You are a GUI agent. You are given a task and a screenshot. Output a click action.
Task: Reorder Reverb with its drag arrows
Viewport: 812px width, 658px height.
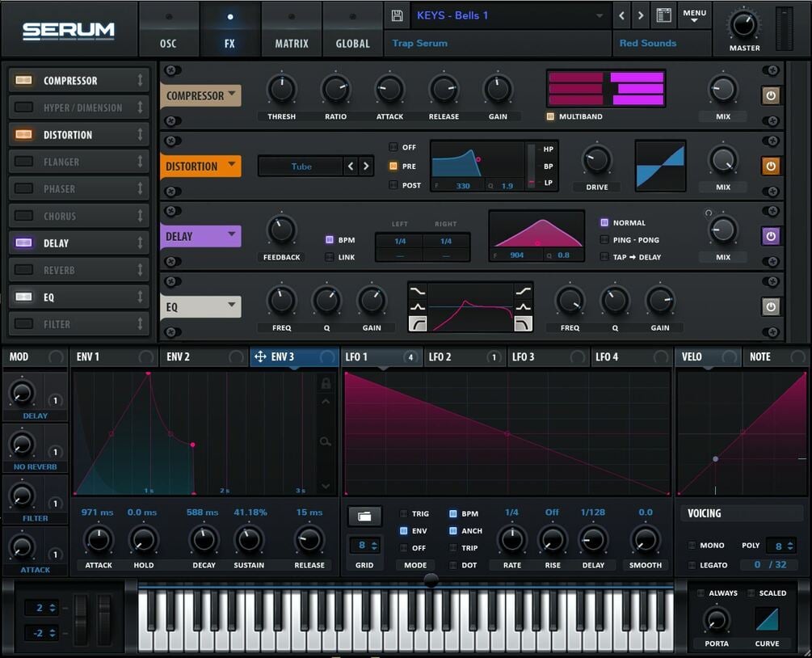[140, 270]
